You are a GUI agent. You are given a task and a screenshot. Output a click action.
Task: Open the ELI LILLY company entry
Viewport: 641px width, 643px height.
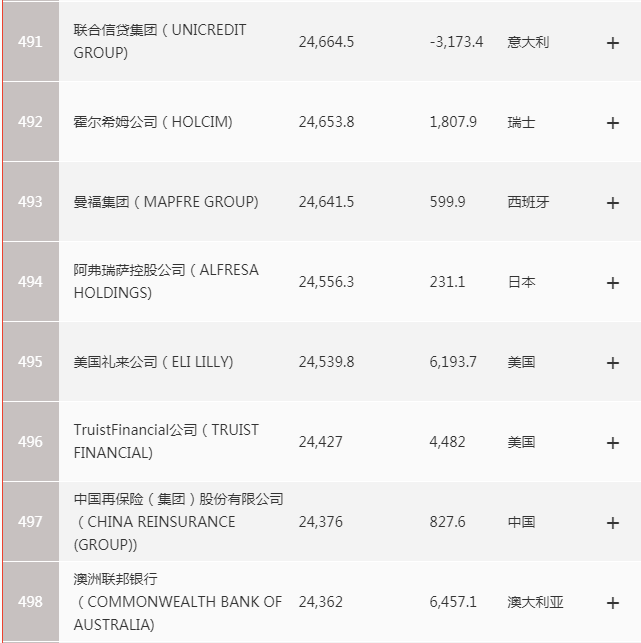point(154,362)
